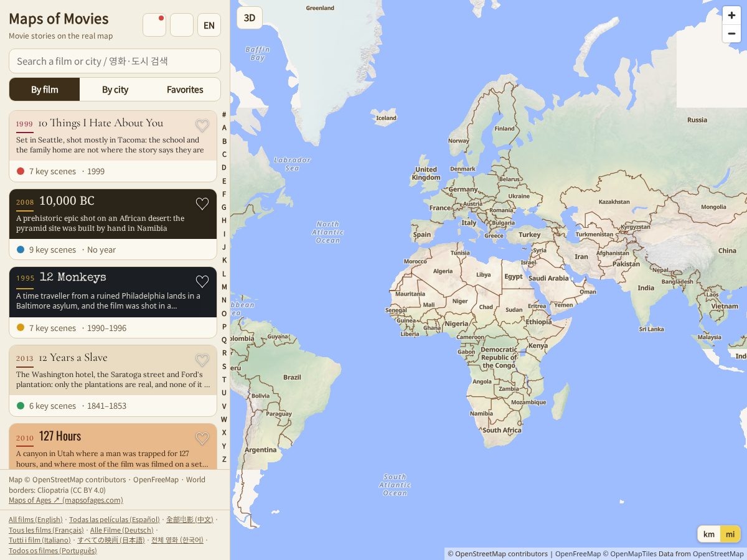Open Tous les films (Français) link
The height and width of the screenshot is (560, 747).
click(x=46, y=530)
